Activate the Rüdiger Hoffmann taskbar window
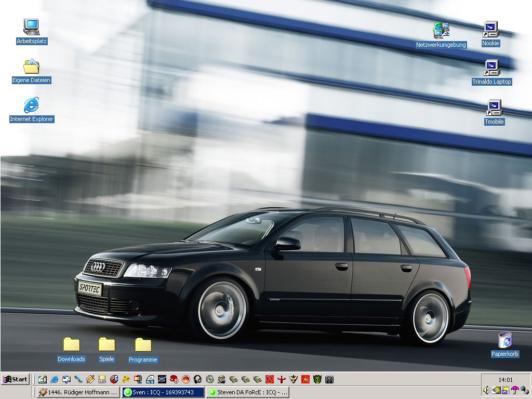 click(78, 392)
